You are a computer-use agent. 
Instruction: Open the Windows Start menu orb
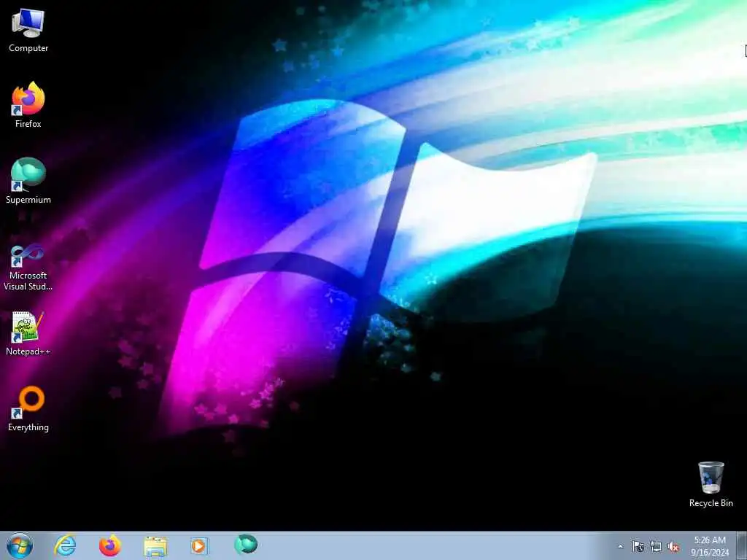tap(20, 545)
